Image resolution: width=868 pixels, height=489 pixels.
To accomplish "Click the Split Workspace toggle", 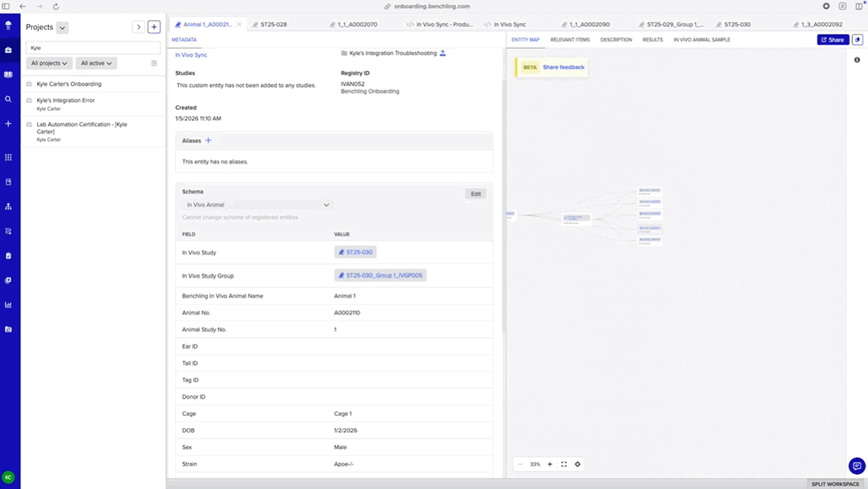I will pos(835,484).
